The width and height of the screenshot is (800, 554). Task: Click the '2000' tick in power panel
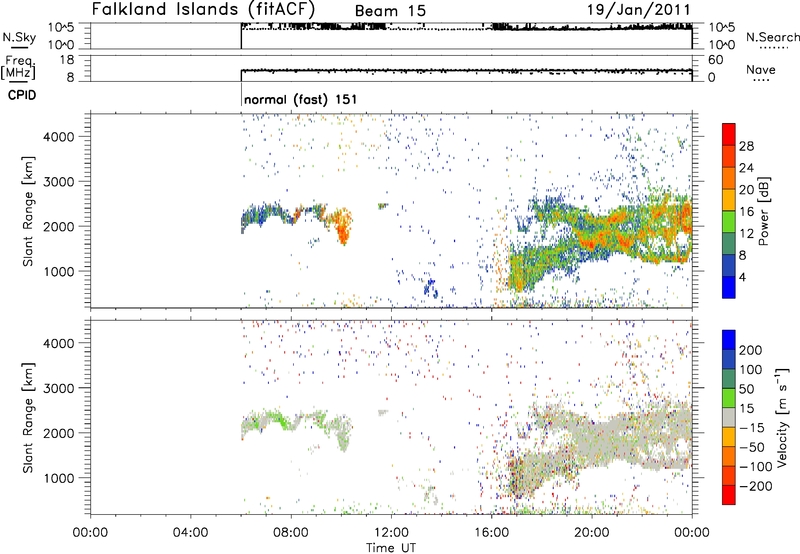58,226
